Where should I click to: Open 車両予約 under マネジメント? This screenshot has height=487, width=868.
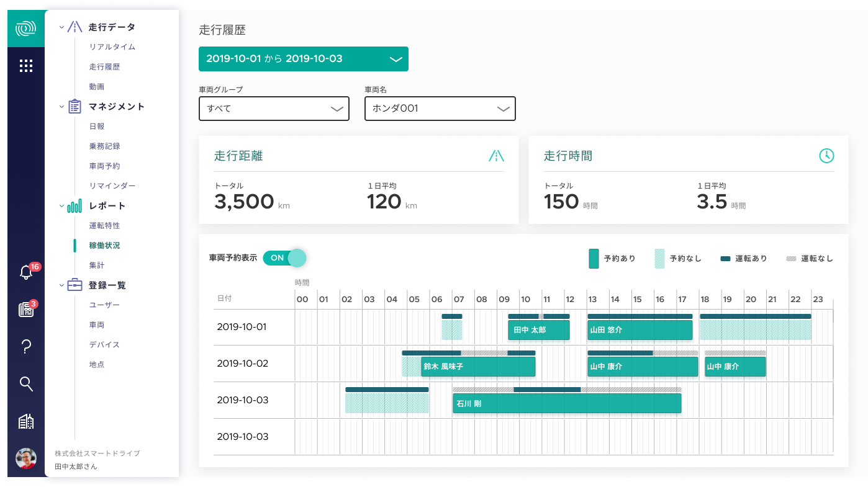pos(104,166)
